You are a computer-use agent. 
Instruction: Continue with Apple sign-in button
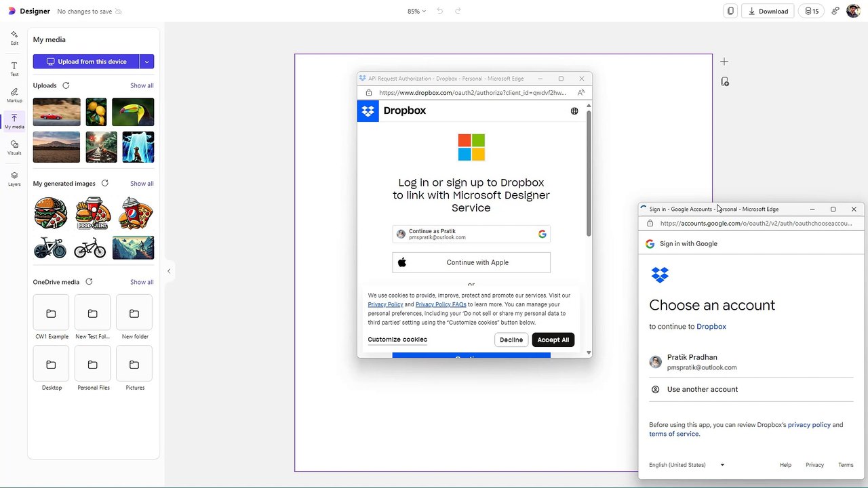click(471, 262)
